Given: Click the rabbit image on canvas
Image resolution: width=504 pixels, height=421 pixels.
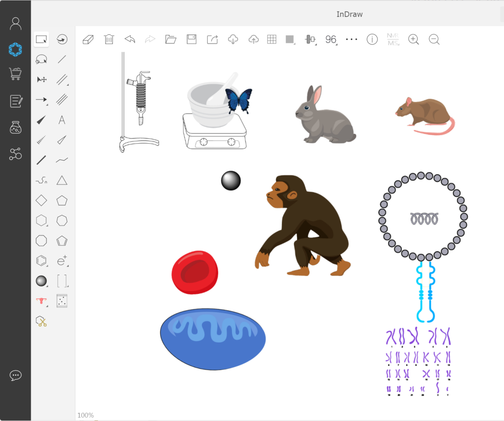Looking at the screenshot, I should (323, 116).
